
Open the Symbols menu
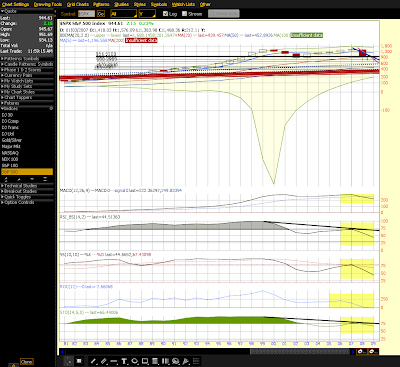pos(159,4)
